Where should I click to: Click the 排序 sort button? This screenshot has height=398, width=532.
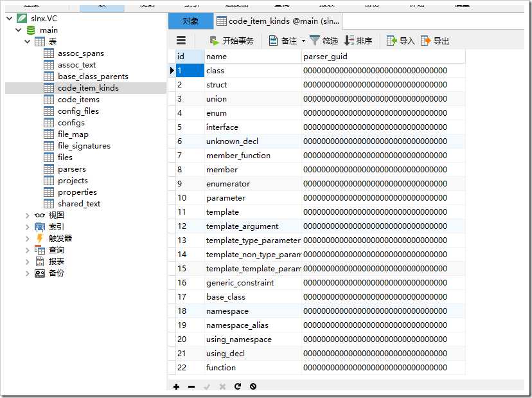click(x=358, y=41)
